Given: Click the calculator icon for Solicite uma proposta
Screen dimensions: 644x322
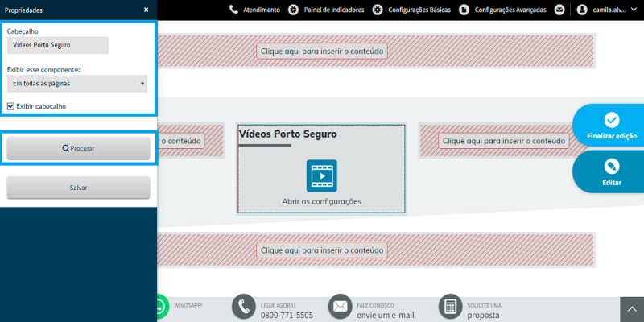Looking at the screenshot, I should click(x=451, y=307).
